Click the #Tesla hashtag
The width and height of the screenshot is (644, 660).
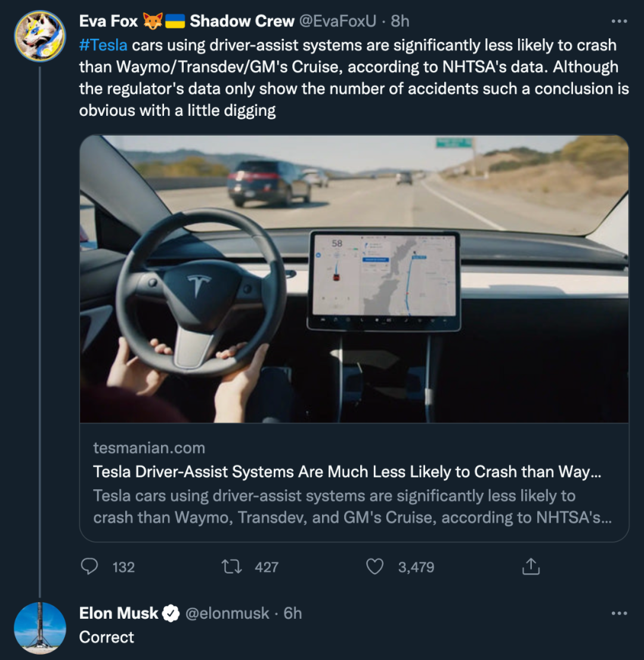(103, 45)
